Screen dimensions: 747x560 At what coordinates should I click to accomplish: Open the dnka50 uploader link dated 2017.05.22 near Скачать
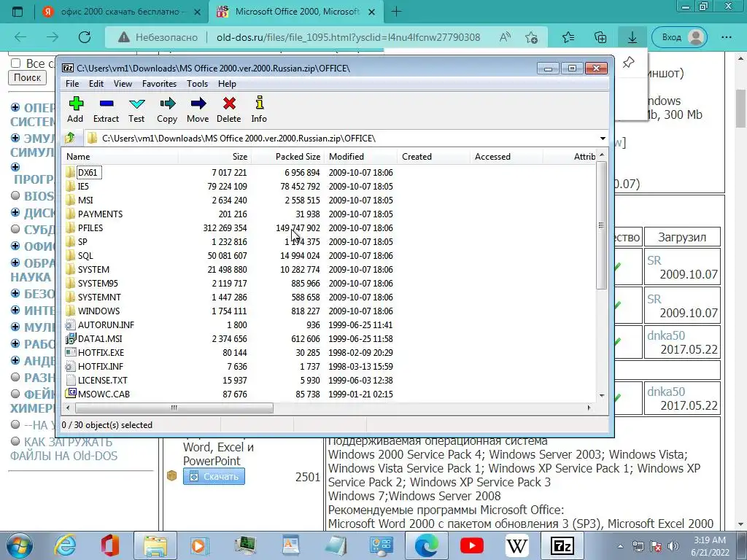point(666,392)
